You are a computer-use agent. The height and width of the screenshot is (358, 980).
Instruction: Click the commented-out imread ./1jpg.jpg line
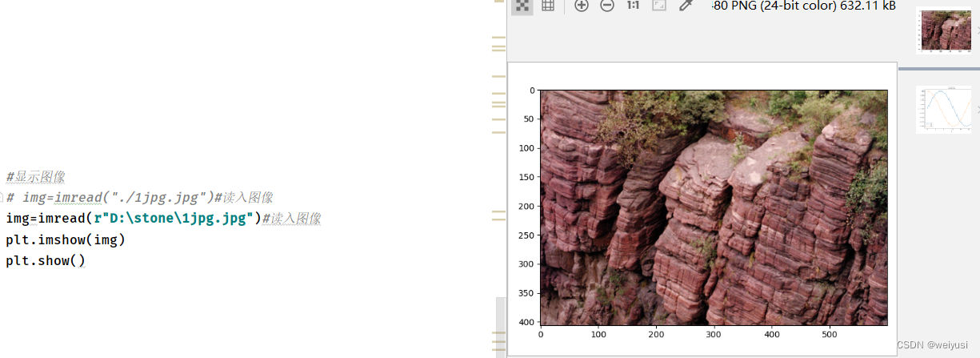[140, 198]
